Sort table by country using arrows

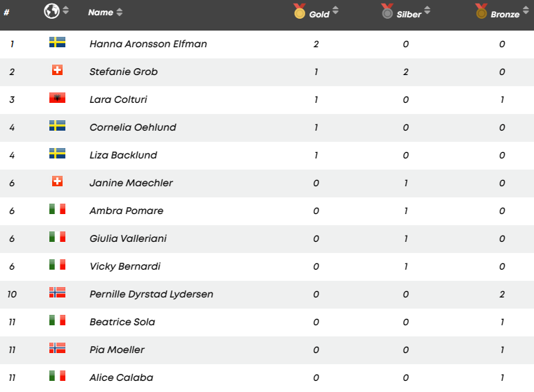[66, 10]
